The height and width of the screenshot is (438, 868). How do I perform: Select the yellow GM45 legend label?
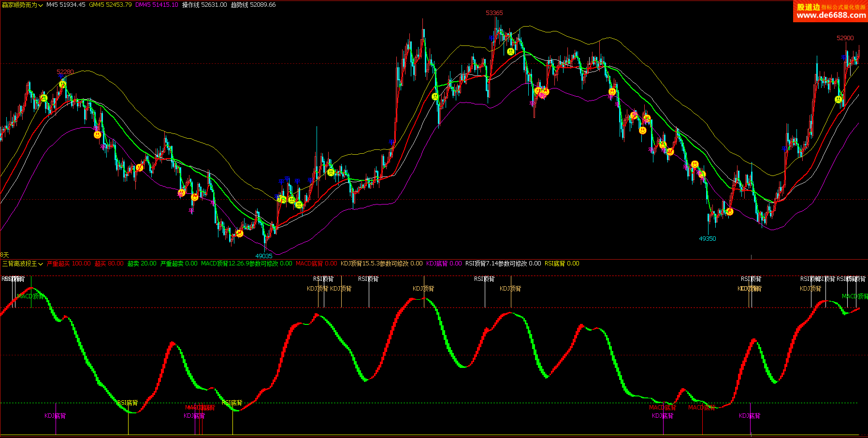[110, 5]
